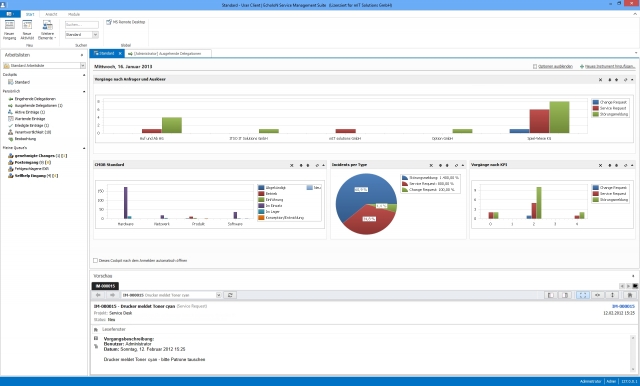Collapse the Incidents per Type panel
The width and height of the screenshot is (640, 386).
point(463,166)
